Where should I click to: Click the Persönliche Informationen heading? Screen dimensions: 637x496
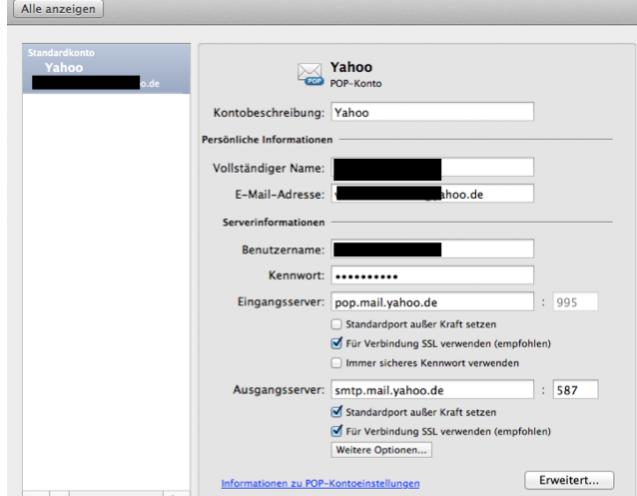[x=267, y=139]
